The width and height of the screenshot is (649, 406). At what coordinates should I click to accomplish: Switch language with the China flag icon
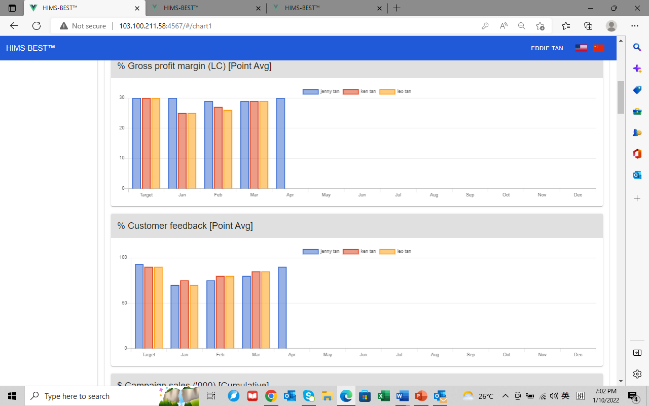point(599,47)
